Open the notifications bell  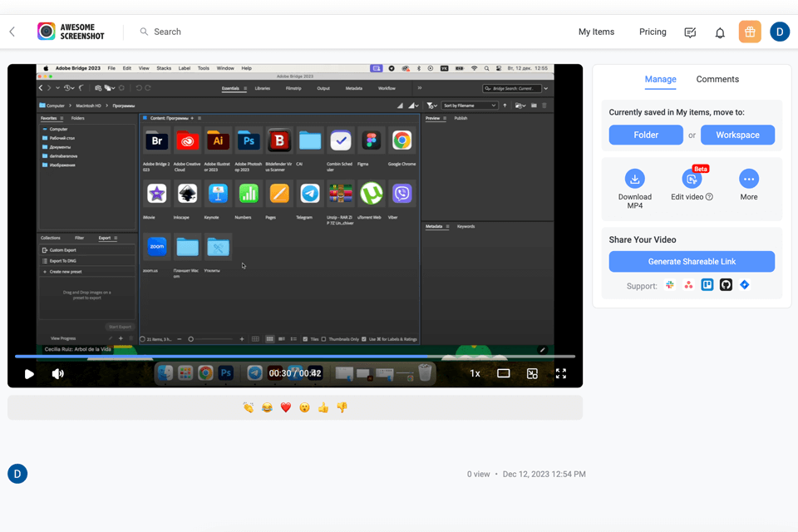(720, 33)
